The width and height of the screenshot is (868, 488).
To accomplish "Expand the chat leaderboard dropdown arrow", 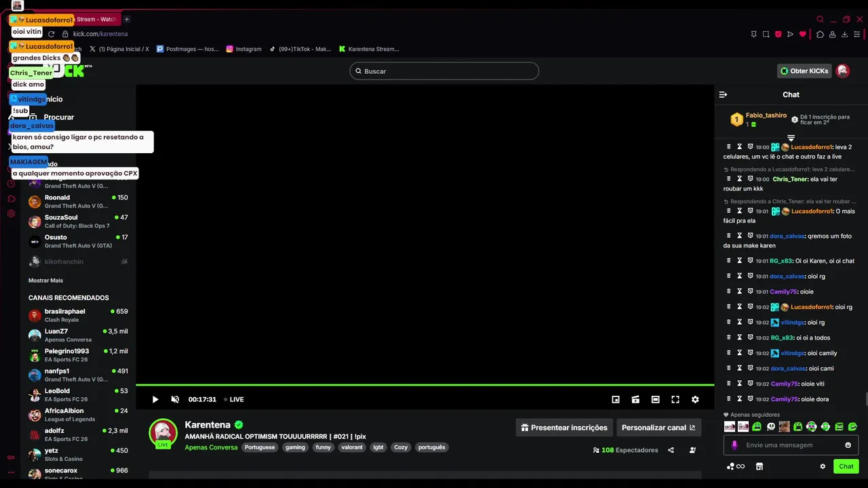I will click(791, 138).
